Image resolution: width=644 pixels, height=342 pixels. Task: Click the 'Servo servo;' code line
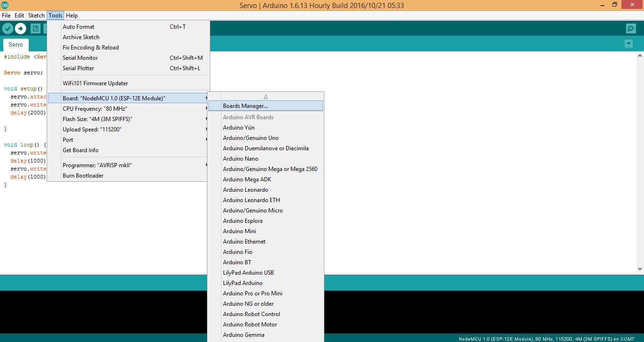[23, 73]
